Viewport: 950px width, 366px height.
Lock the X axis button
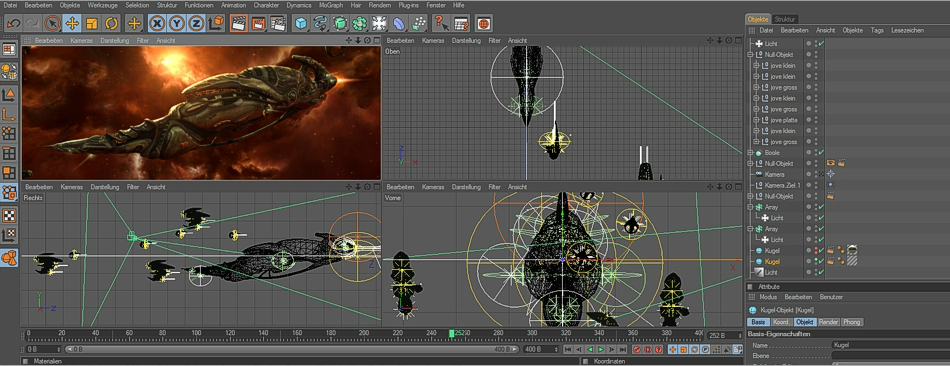pos(158,24)
